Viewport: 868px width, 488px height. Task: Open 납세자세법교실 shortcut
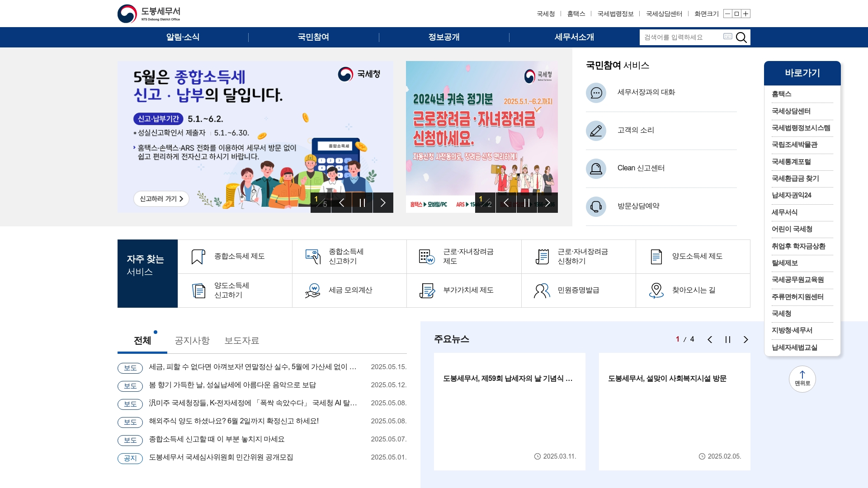[794, 347]
